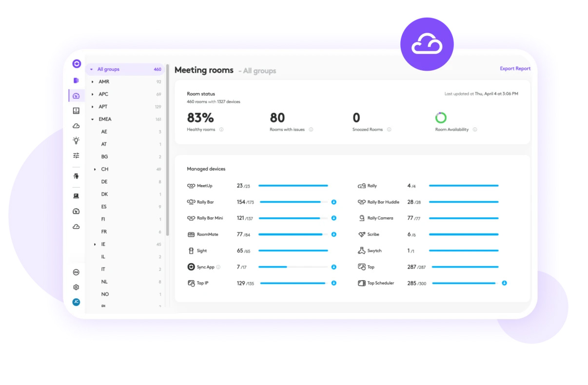The height and width of the screenshot is (385, 588).
Task: Select the IL group row
Action: point(126,257)
